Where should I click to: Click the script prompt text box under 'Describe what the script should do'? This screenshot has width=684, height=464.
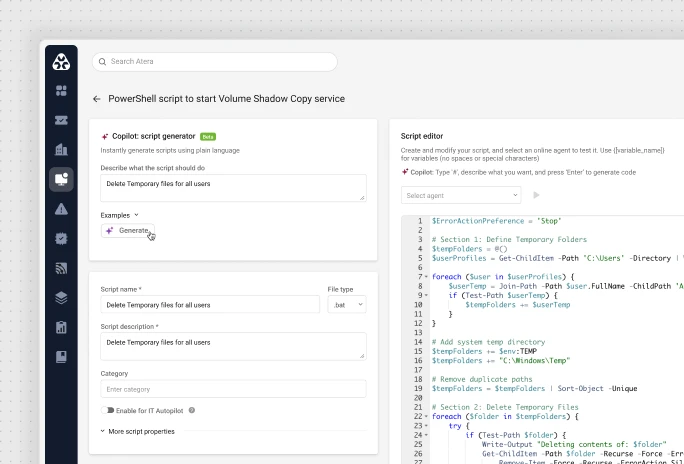point(233,188)
